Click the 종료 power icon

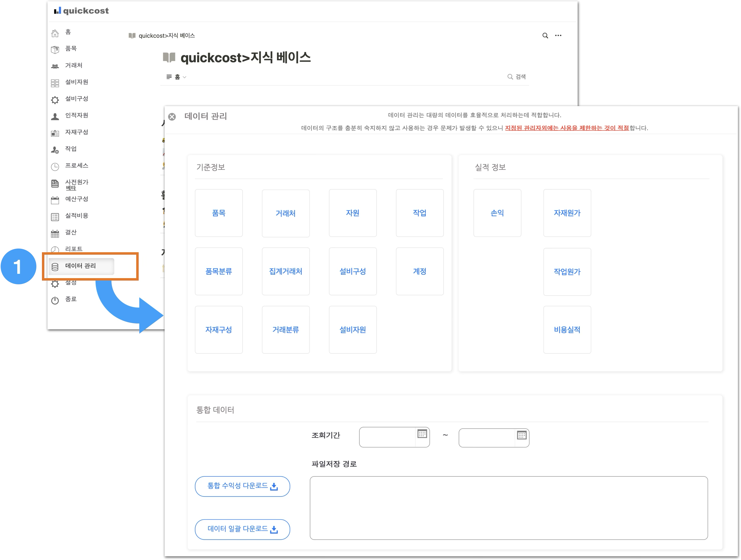click(55, 300)
